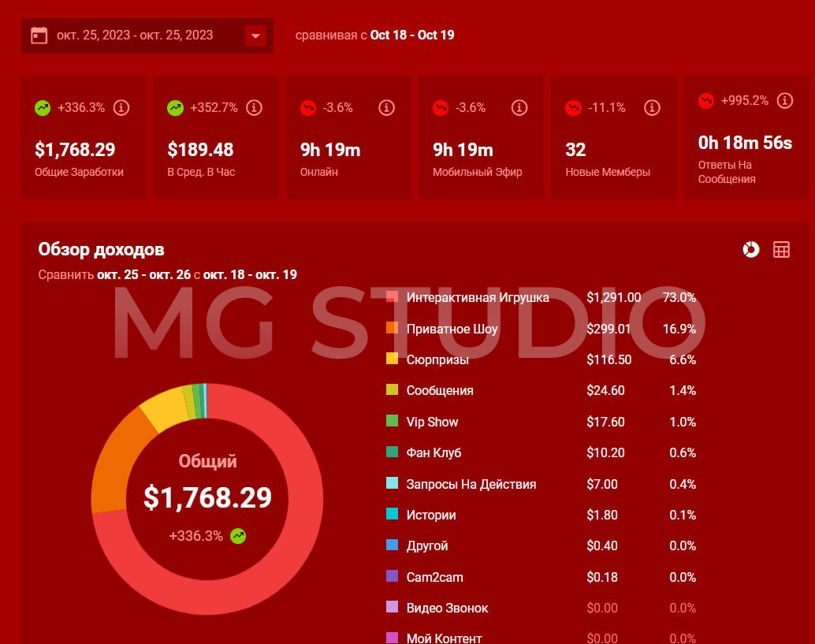Image resolution: width=815 pixels, height=644 pixels.
Task: Click the green trend icon under total
Action: 238,536
